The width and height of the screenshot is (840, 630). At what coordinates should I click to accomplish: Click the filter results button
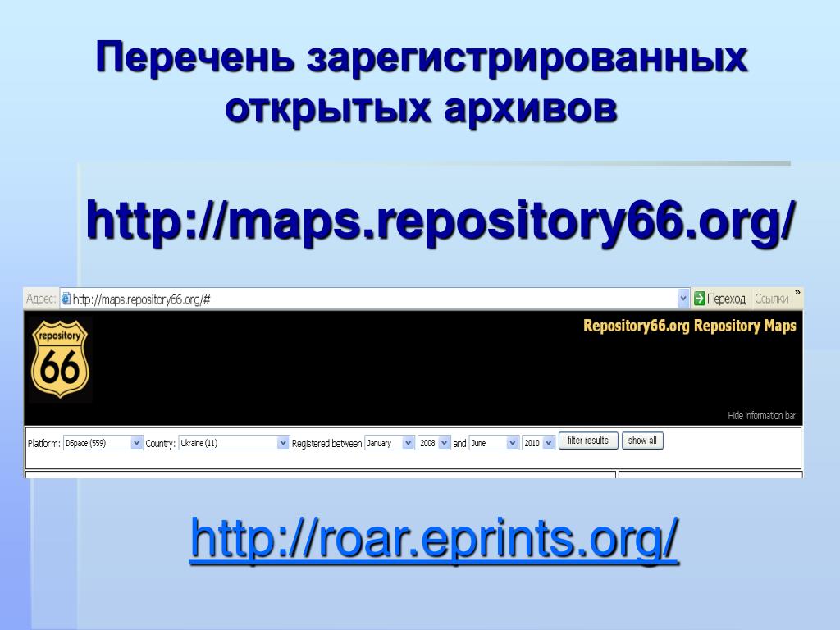pyautogui.click(x=588, y=441)
